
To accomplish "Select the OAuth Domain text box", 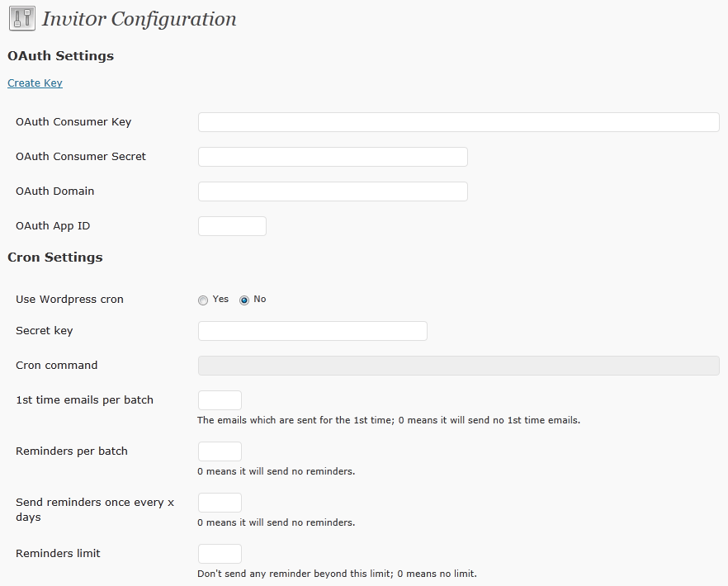I will click(x=333, y=191).
